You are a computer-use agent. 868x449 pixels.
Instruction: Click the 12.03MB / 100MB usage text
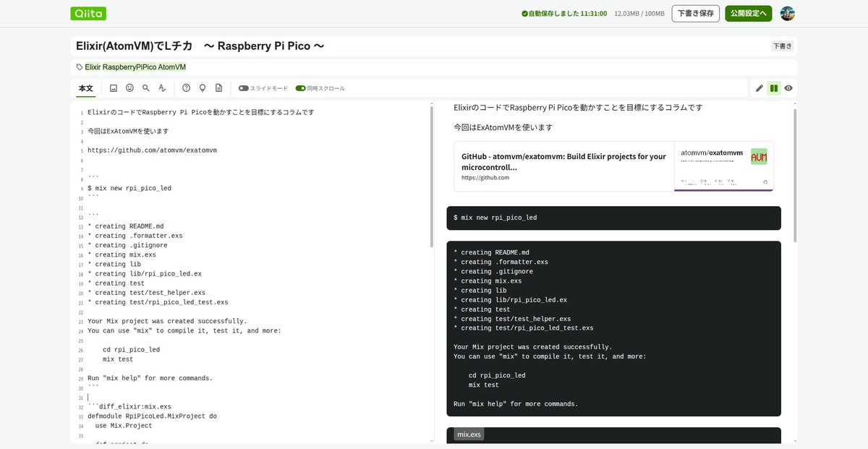(639, 14)
